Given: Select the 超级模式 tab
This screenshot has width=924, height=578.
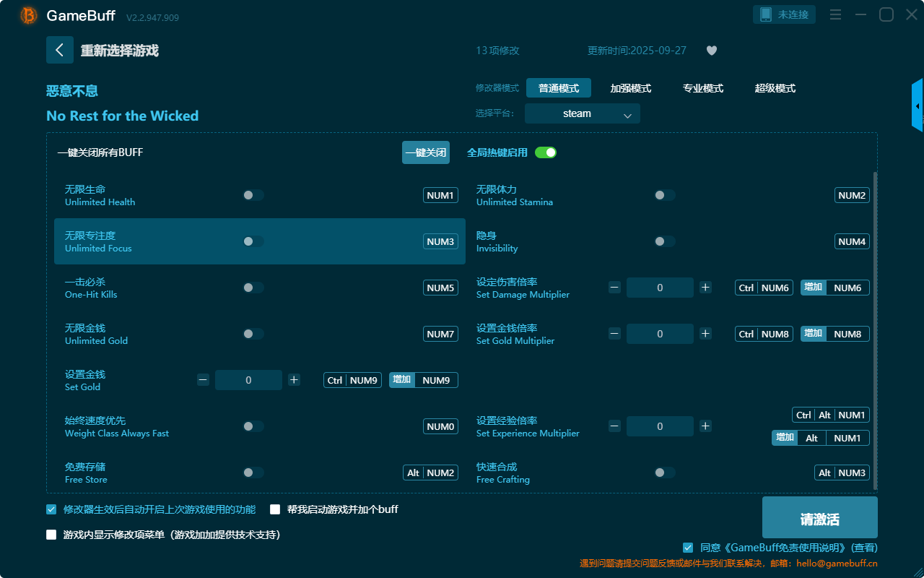Looking at the screenshot, I should click(775, 88).
